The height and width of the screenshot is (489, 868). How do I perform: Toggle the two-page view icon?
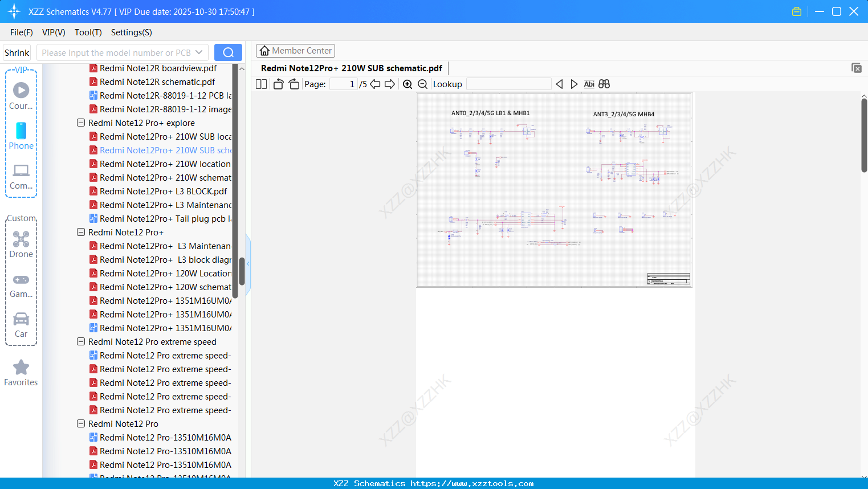pos(261,84)
